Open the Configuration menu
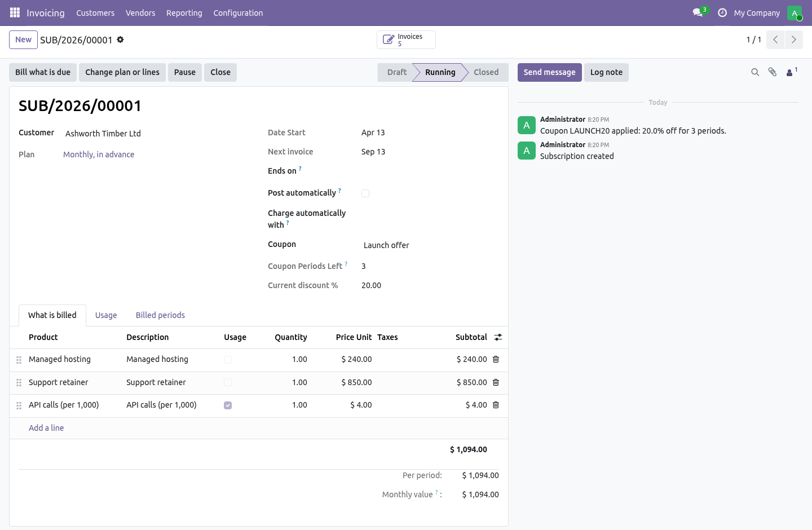 [x=238, y=12]
